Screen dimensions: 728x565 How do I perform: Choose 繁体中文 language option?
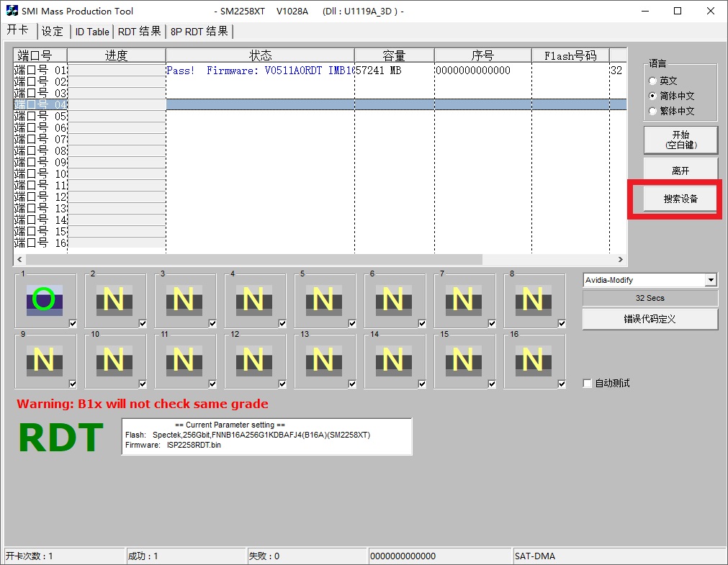coord(653,111)
